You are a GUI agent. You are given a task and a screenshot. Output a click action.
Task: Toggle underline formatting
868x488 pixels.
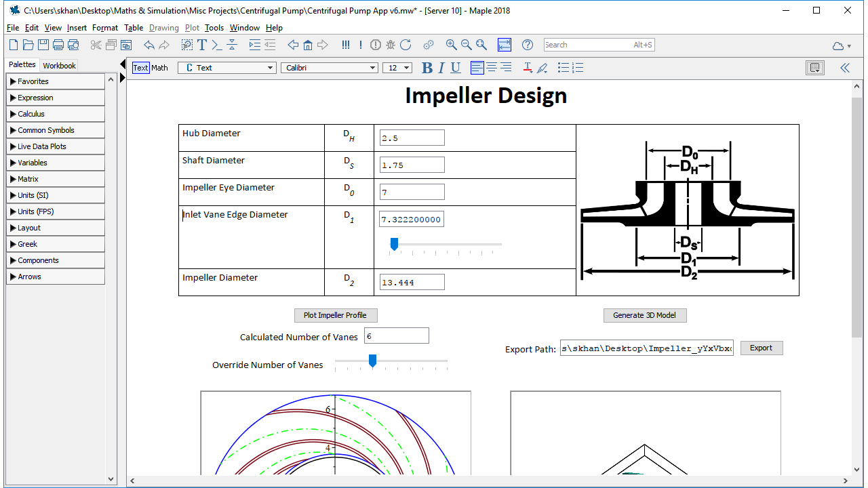456,68
